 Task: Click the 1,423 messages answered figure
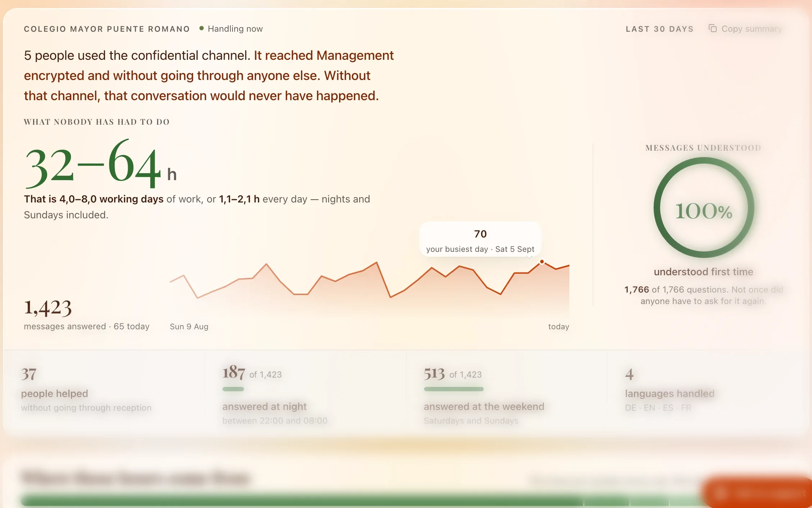[48, 308]
